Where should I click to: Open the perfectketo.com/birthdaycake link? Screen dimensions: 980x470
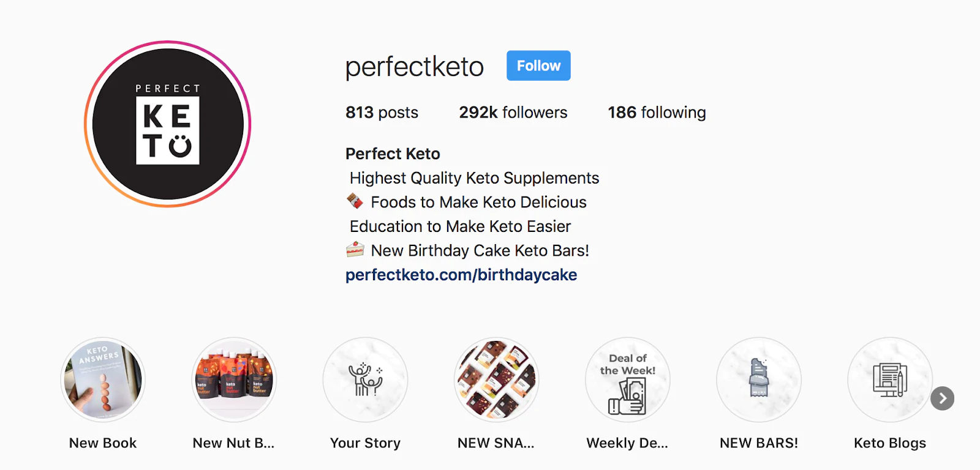(x=461, y=275)
